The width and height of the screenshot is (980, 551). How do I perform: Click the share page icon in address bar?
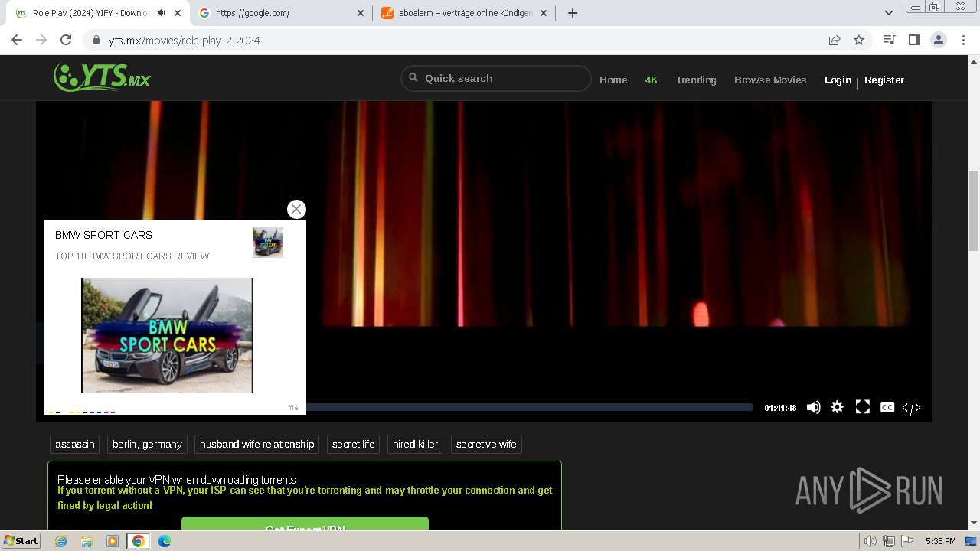pos(835,40)
